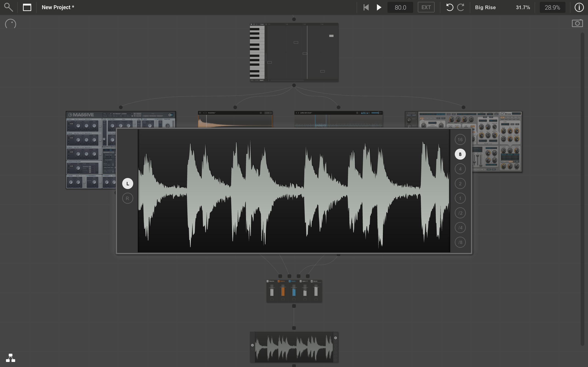
Task: Click the circular knob icon under search
Action: pyautogui.click(x=10, y=24)
